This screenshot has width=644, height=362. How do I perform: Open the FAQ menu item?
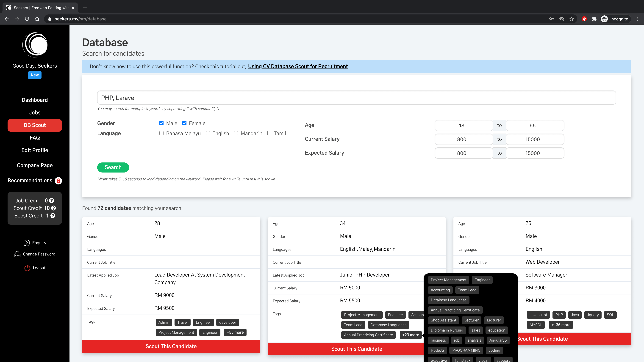(35, 138)
